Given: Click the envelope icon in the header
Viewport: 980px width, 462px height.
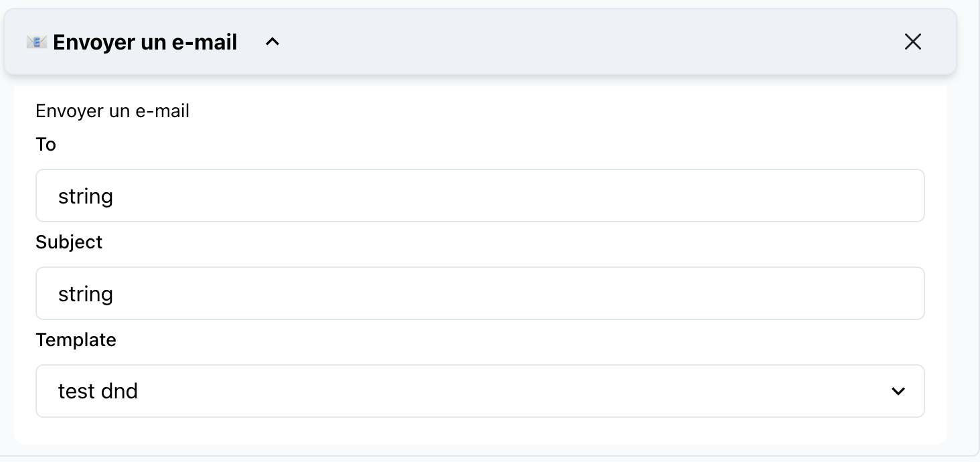Looking at the screenshot, I should pos(36,42).
